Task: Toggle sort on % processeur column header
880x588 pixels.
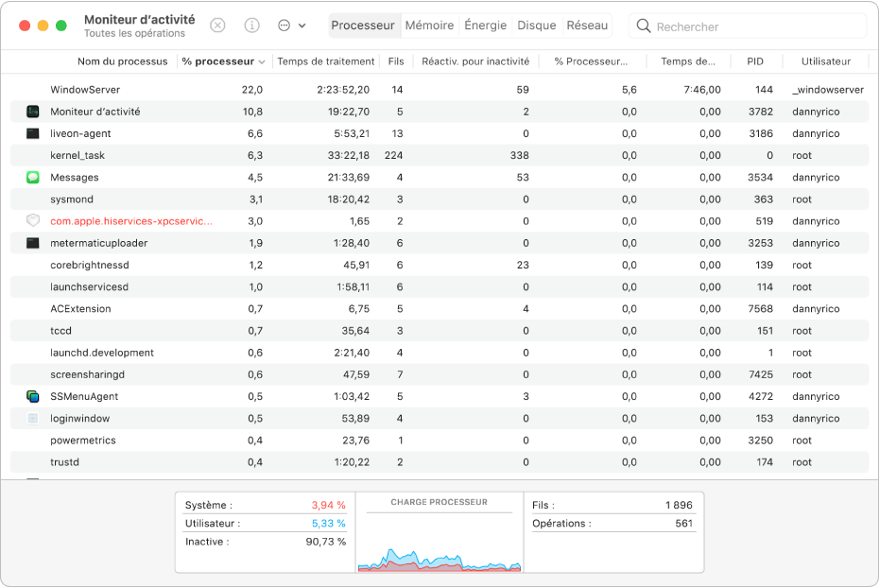Action: point(223,61)
